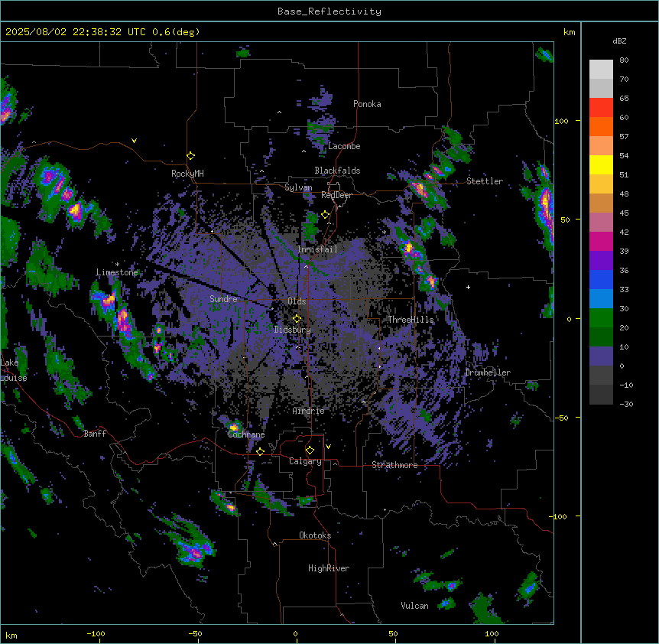This screenshot has height=644, width=659.
Task: Click the yellow diamond marker above RockyMH
Action: click(191, 156)
